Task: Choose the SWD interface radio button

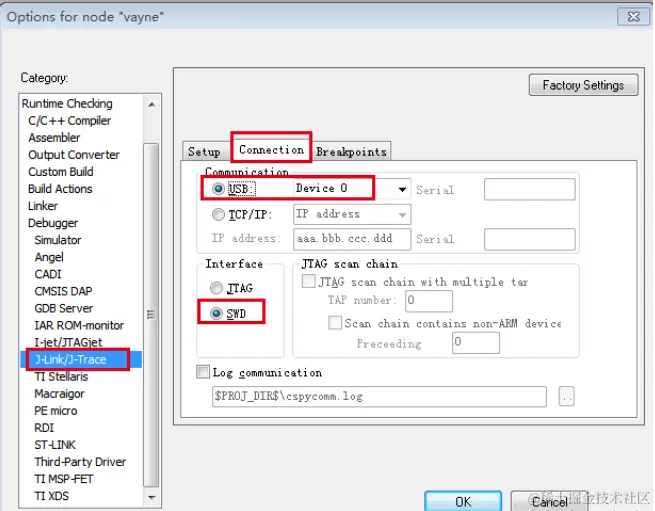Action: click(216, 313)
